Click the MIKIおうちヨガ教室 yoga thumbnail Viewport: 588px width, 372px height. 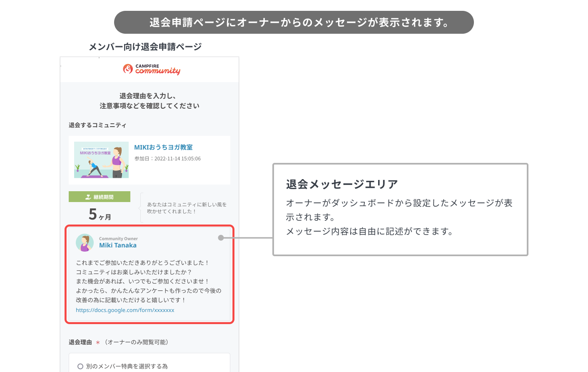pos(101,160)
